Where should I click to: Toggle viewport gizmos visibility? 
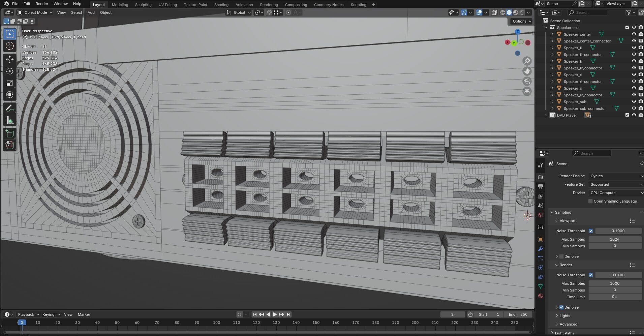tap(464, 12)
